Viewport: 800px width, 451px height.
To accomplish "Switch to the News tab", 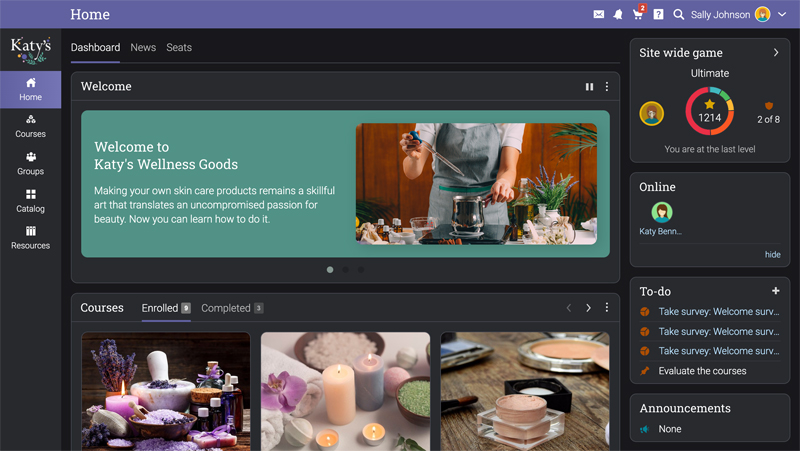I will (143, 47).
